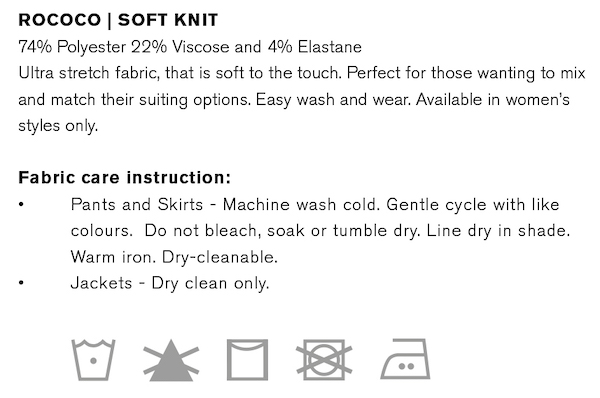
Task: Click the line dry square icon
Action: click(247, 360)
